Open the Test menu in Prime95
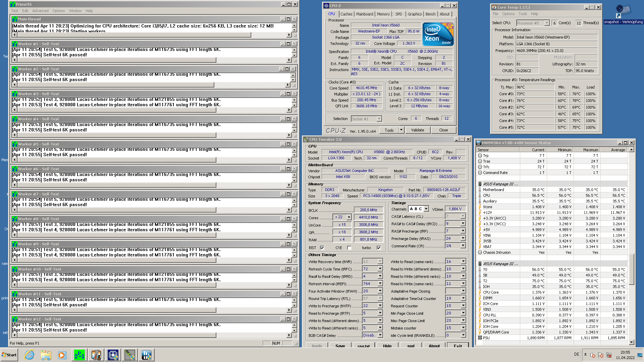 pyautogui.click(x=15, y=11)
